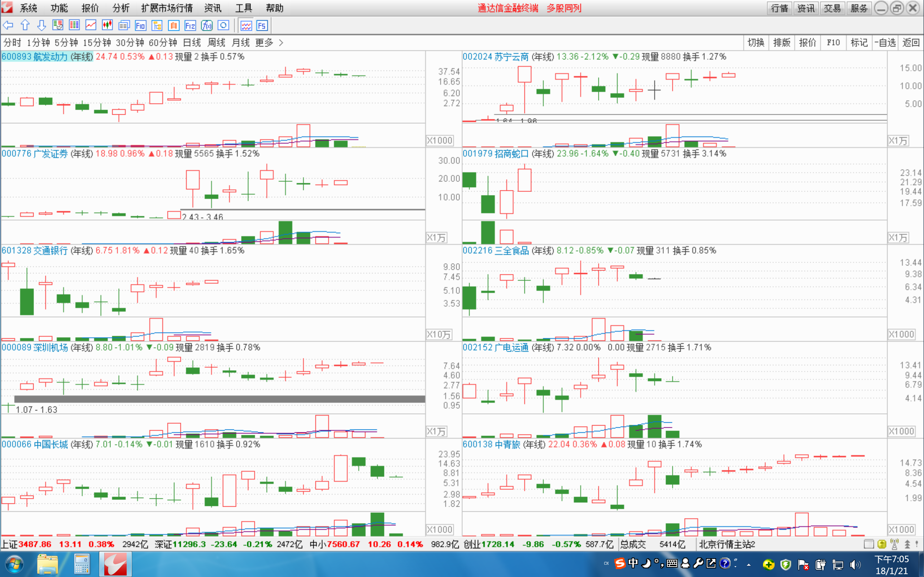Switch to the 日线 daily period tab
The width and height of the screenshot is (924, 577).
(192, 42)
